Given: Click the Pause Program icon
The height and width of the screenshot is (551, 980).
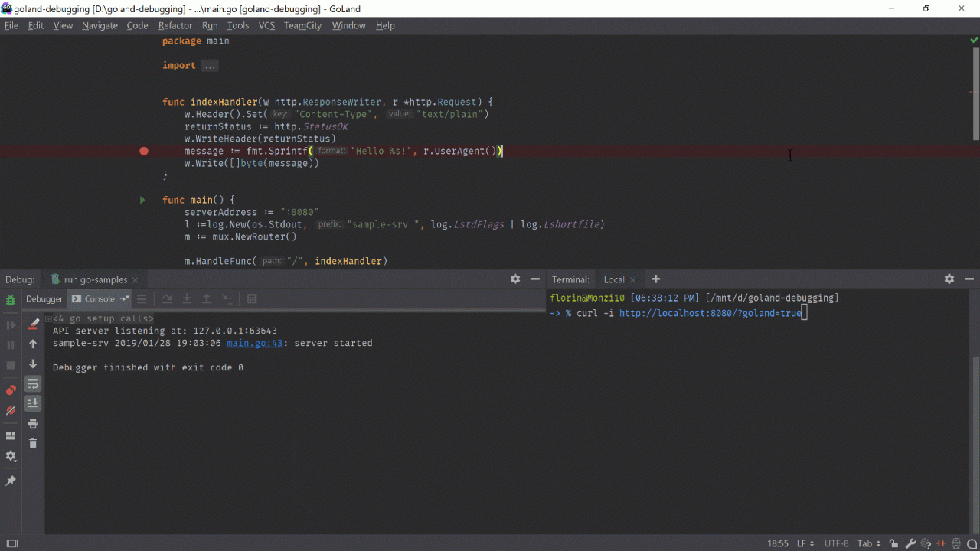Looking at the screenshot, I should coord(11,345).
